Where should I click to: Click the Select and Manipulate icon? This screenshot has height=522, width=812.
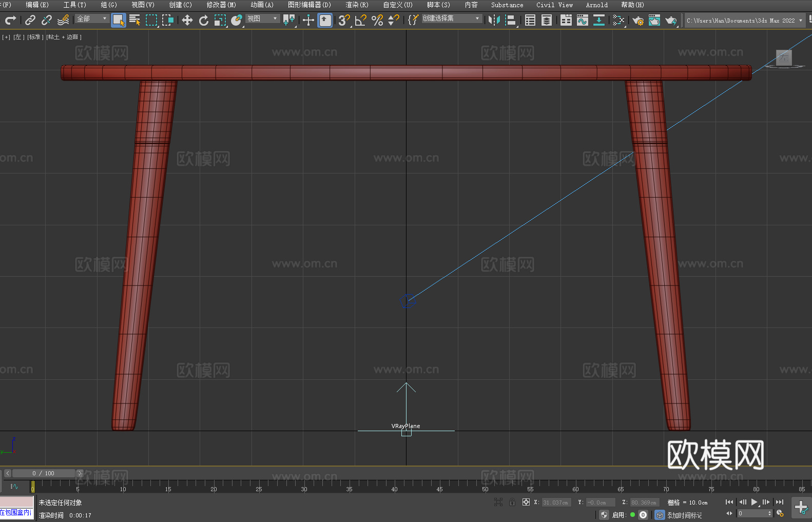click(x=308, y=20)
